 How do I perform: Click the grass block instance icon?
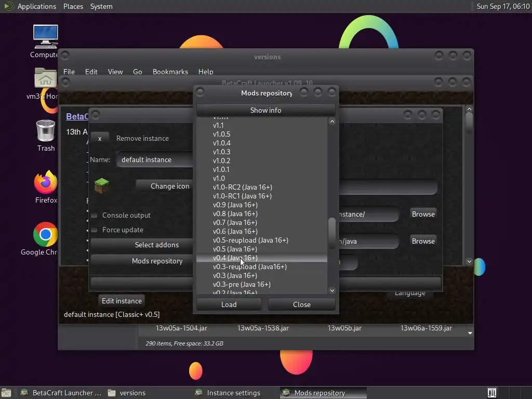pyautogui.click(x=101, y=185)
